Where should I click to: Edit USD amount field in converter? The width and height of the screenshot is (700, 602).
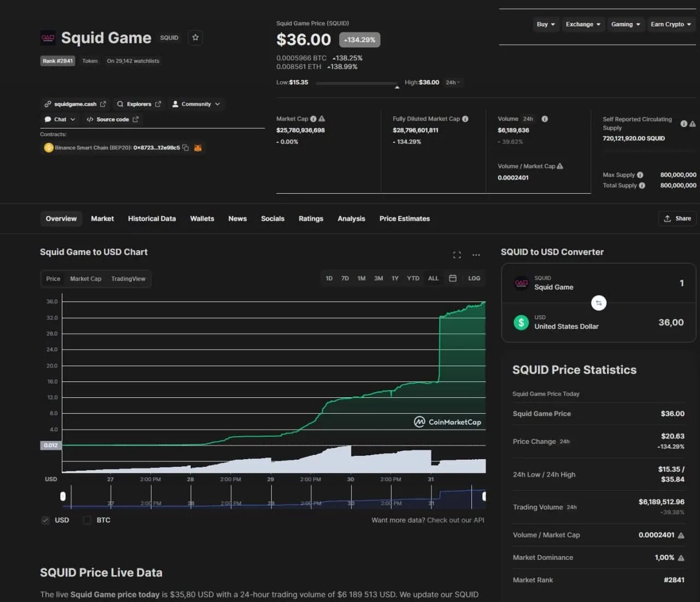tap(671, 322)
